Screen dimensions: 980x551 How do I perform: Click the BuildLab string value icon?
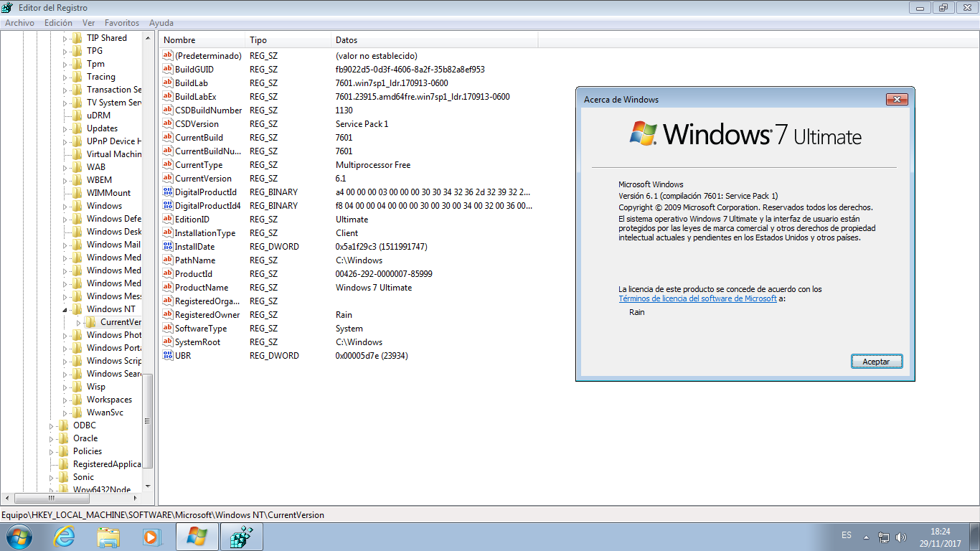pos(168,83)
